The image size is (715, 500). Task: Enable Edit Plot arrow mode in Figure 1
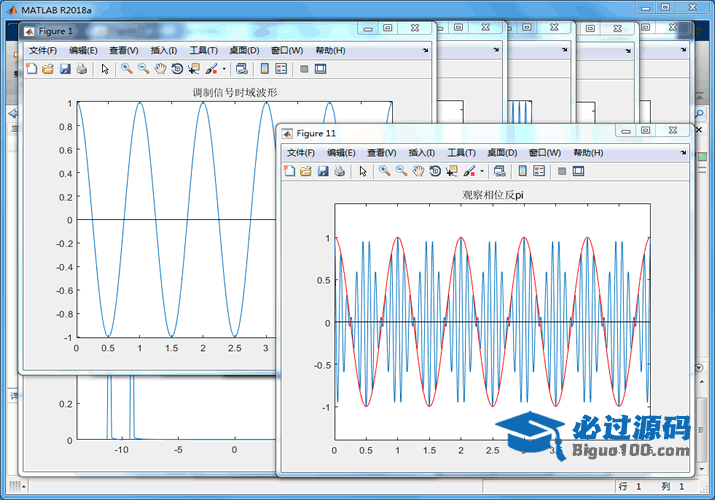105,69
